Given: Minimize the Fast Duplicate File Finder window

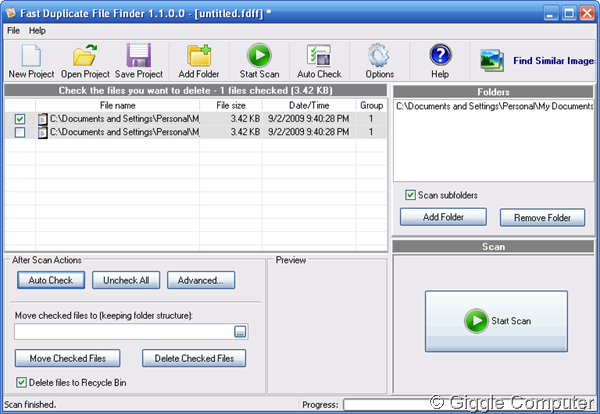Looking at the screenshot, I should (x=551, y=13).
